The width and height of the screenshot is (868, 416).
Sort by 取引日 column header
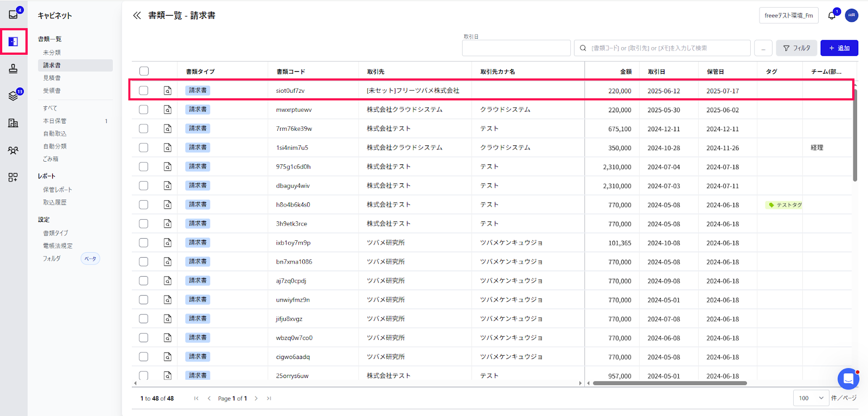[656, 72]
